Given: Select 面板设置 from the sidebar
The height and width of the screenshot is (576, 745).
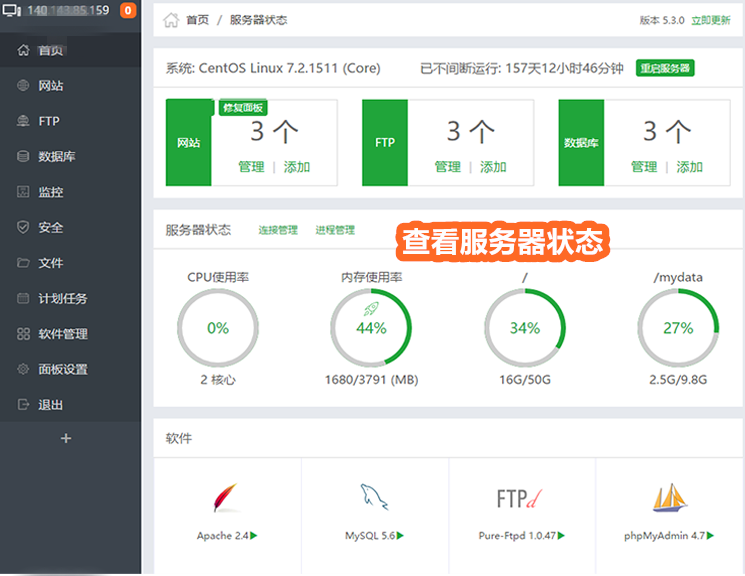Looking at the screenshot, I should pos(62,369).
